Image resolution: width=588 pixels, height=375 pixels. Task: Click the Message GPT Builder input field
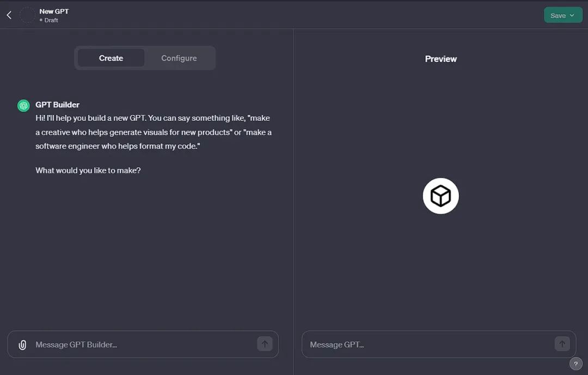142,344
